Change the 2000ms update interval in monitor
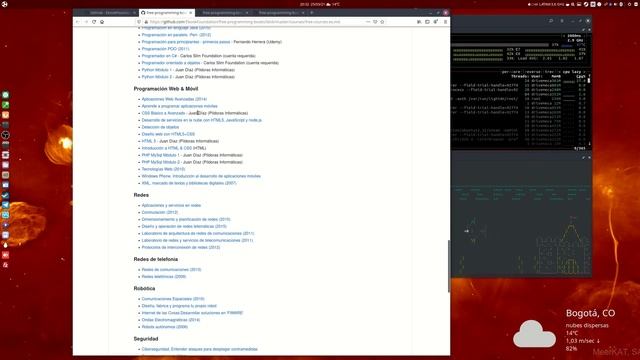 (574, 36)
